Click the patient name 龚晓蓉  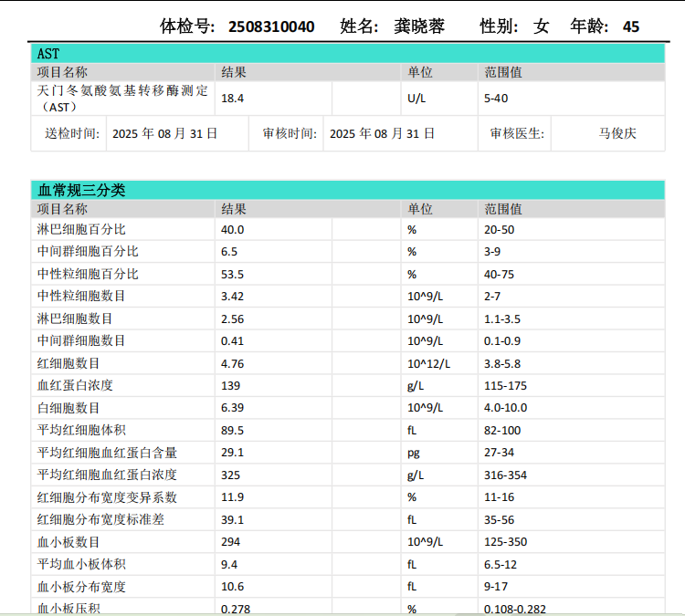pyautogui.click(x=420, y=26)
